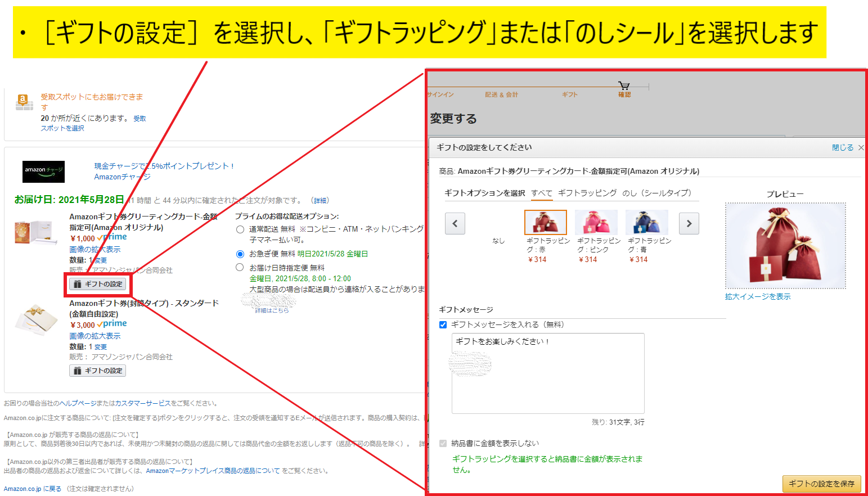
Task: Click the ギフト checkout step
Action: click(x=570, y=94)
